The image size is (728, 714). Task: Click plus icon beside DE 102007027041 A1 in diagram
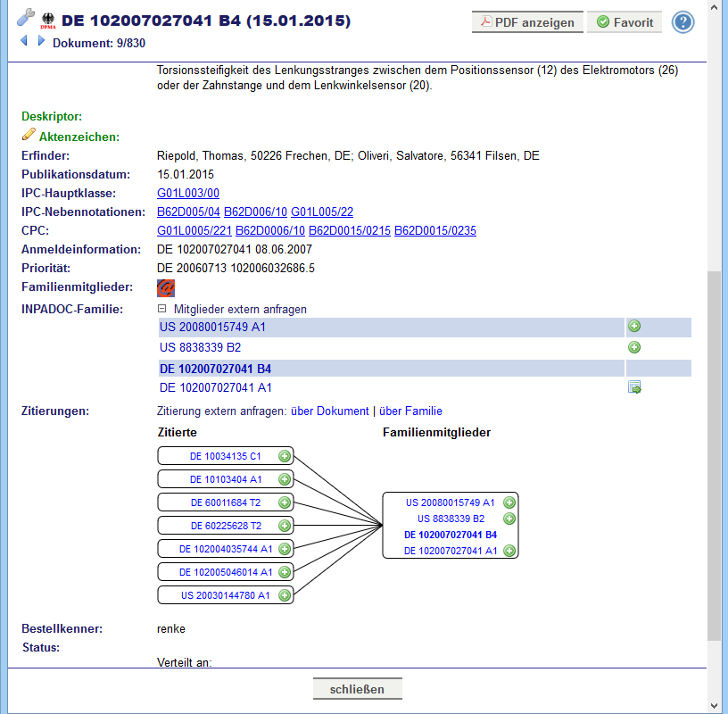(509, 551)
